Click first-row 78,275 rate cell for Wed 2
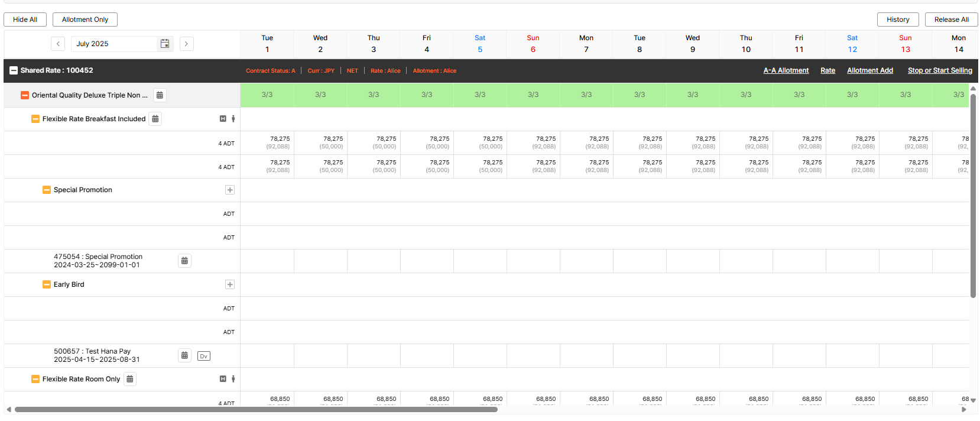 coord(320,143)
